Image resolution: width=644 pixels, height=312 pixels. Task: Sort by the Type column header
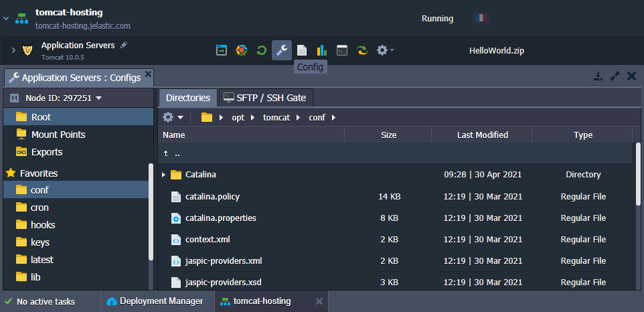(582, 135)
